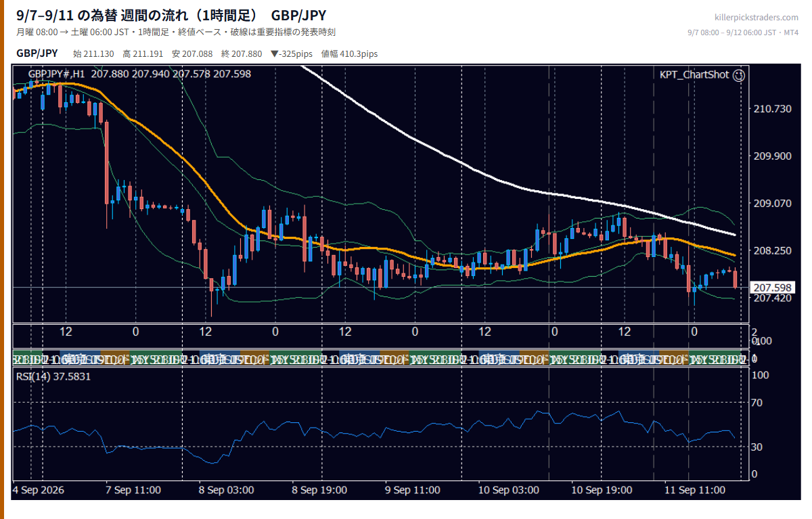
Task: Click the 10 Sep 19:00 time label
Action: [602, 490]
